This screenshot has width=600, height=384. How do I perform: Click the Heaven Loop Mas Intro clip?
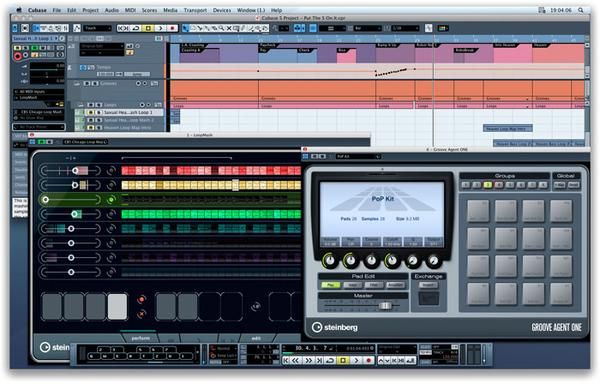[507, 129]
